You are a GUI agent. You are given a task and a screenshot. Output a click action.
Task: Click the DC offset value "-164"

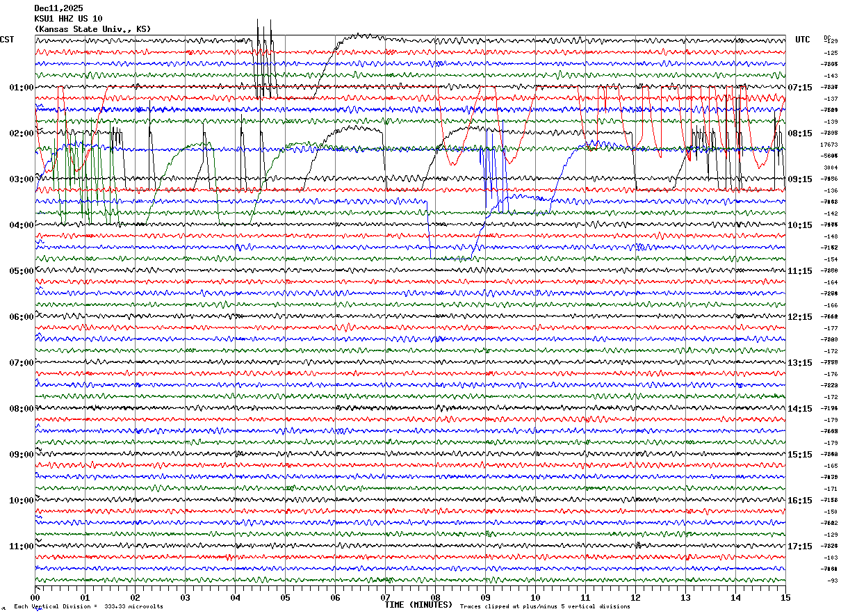point(831,282)
